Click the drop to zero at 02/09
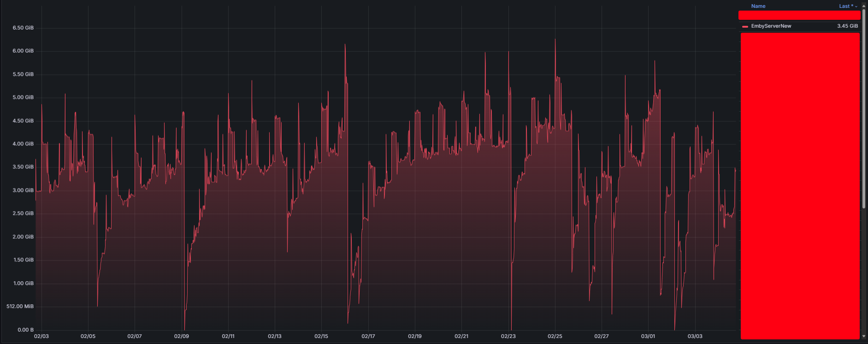 [184, 329]
